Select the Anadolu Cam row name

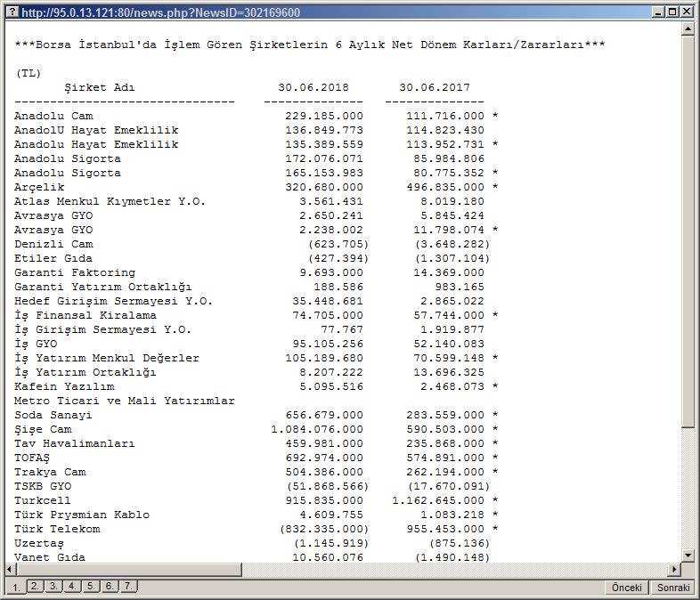(x=53, y=116)
